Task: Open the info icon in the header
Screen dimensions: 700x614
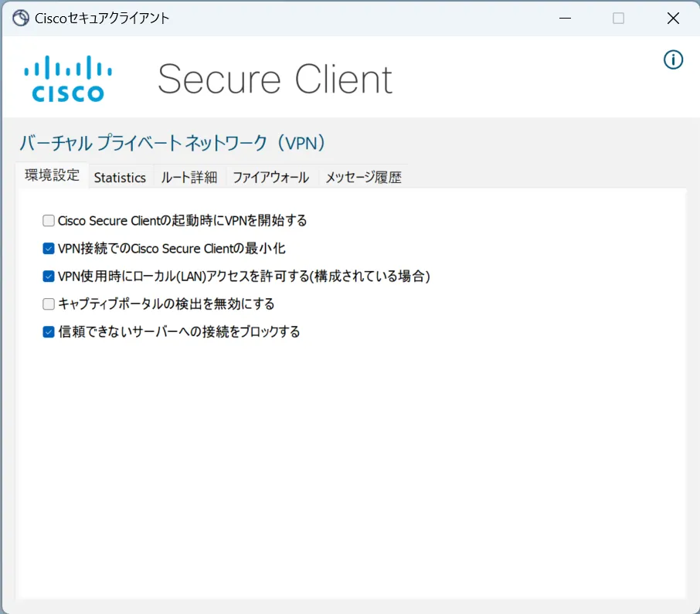Action: point(674,59)
